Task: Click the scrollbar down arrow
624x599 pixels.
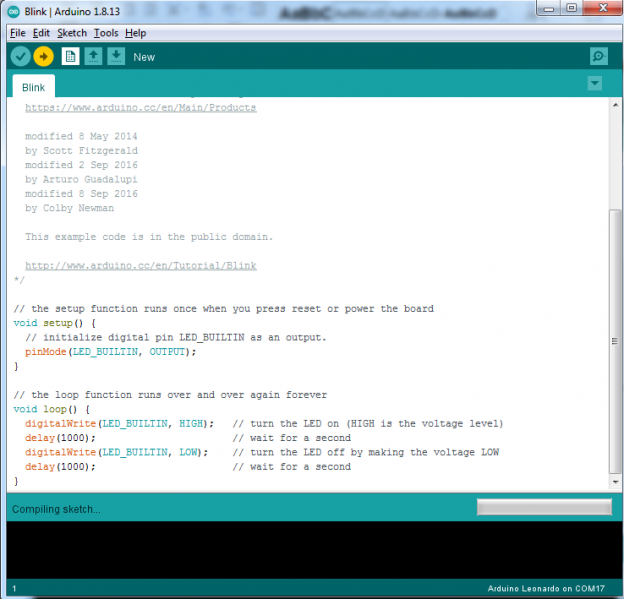Action: click(615, 482)
